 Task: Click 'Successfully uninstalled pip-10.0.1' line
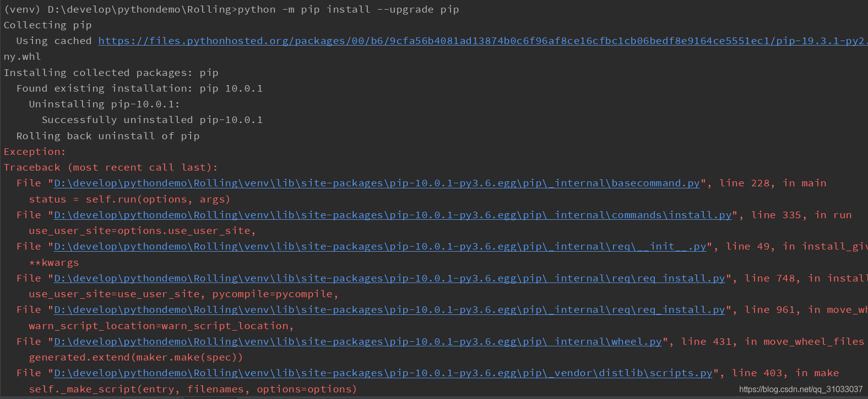tap(152, 120)
